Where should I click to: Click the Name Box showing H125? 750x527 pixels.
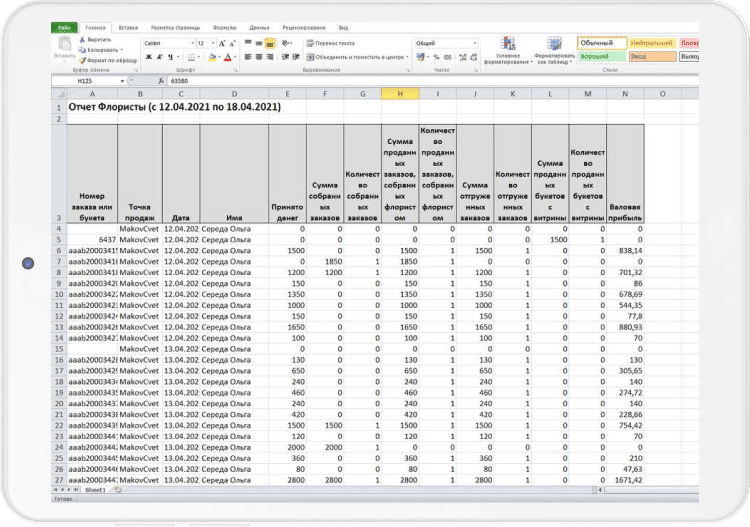tap(85, 81)
